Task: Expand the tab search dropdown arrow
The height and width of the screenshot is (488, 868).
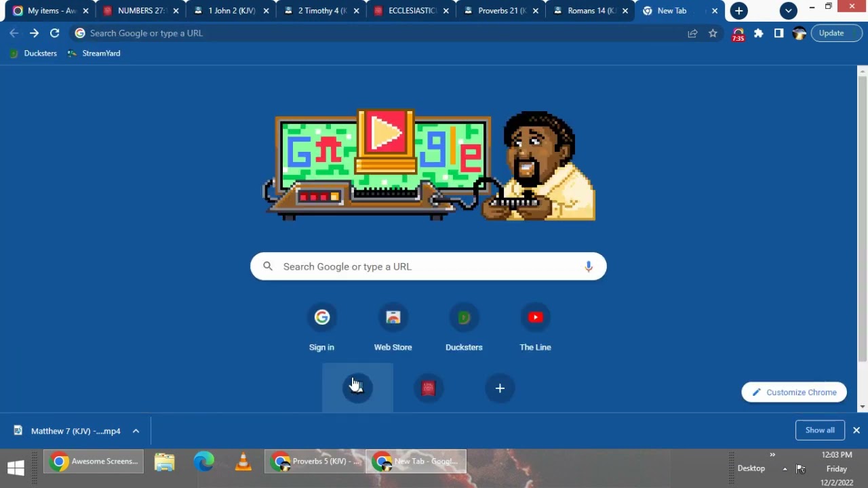Action: [x=788, y=11]
